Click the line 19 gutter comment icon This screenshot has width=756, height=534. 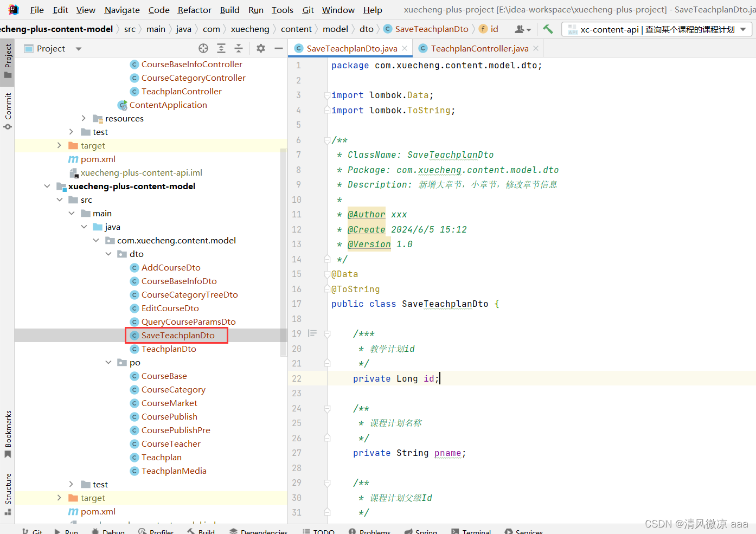click(312, 333)
